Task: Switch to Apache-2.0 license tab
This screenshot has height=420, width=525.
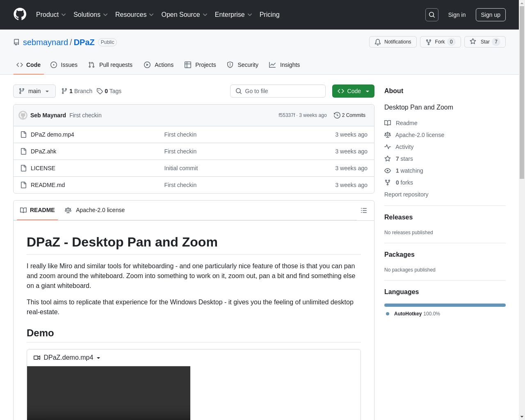Action: point(95,210)
